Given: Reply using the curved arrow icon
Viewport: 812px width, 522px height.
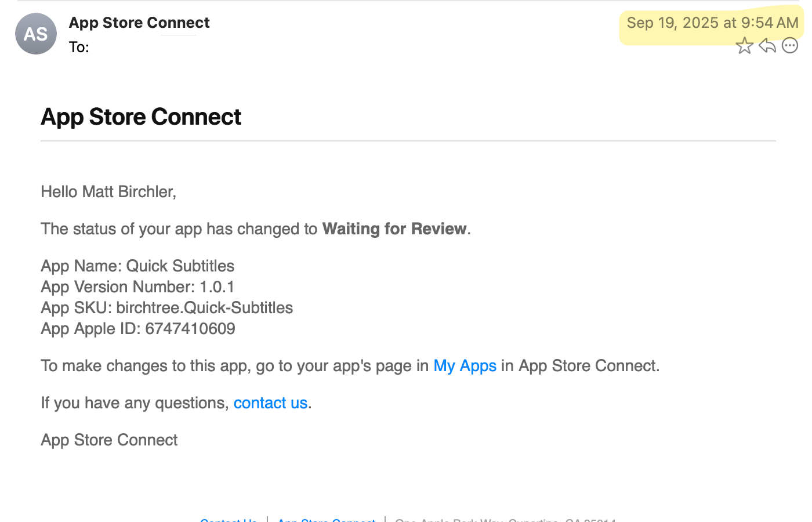Looking at the screenshot, I should click(767, 45).
